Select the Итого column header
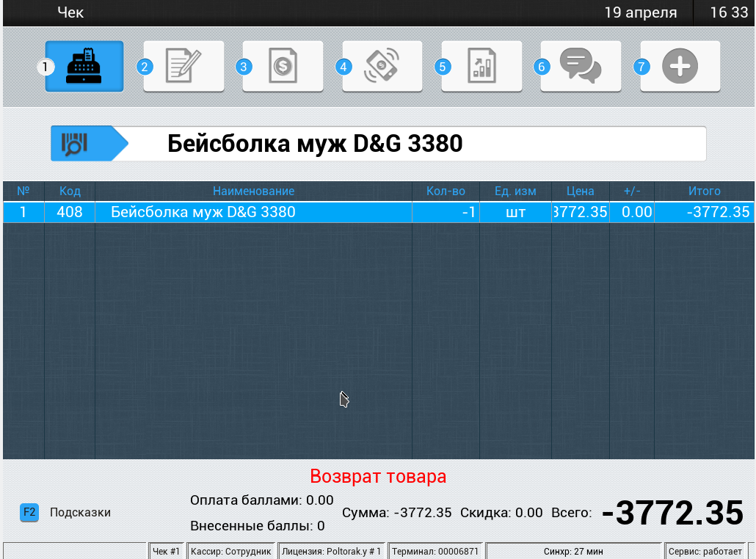This screenshot has height=559, width=756. [705, 191]
